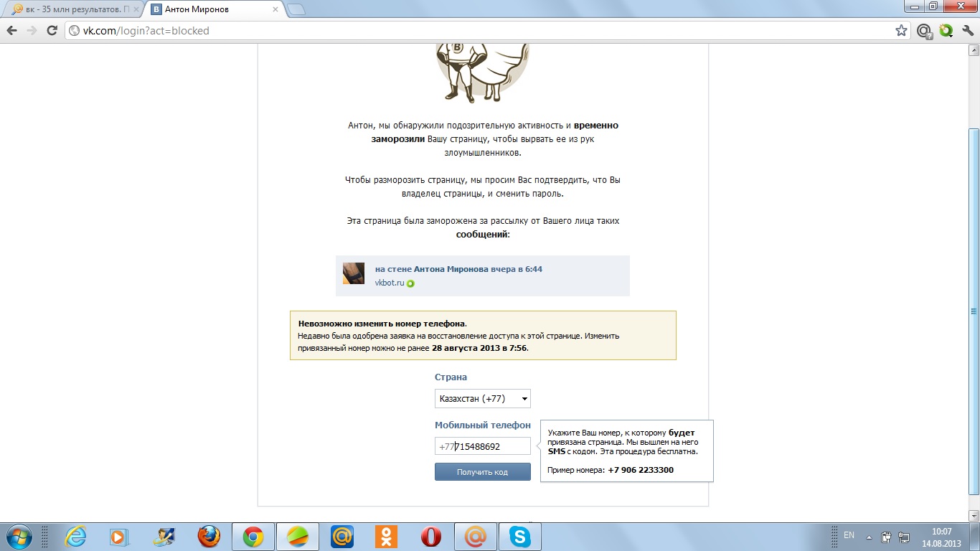Click the scrollbar down arrow

974,515
